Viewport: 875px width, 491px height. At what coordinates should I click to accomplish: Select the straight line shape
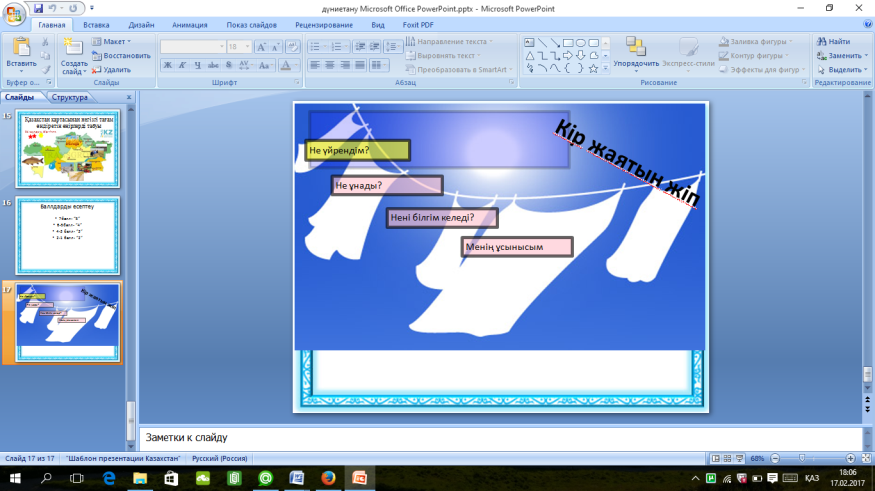[542, 42]
